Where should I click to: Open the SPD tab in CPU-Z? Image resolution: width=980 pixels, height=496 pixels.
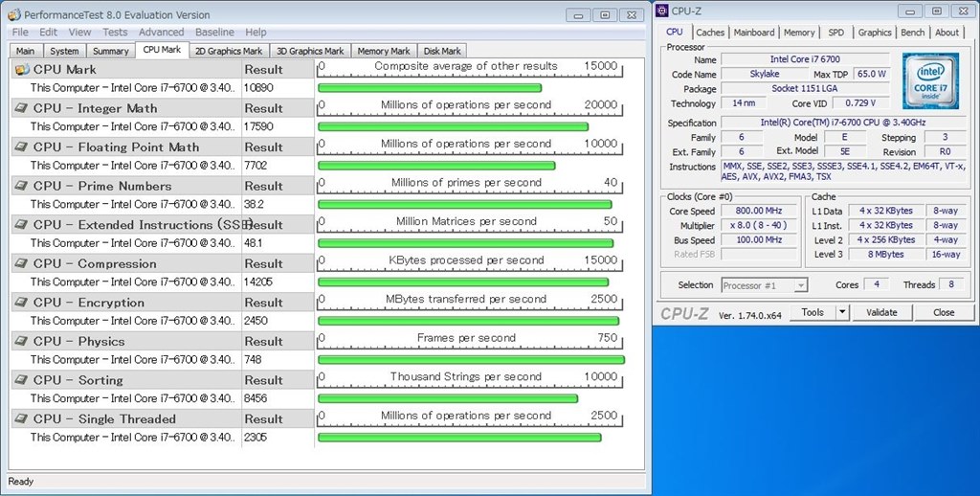[x=836, y=33]
